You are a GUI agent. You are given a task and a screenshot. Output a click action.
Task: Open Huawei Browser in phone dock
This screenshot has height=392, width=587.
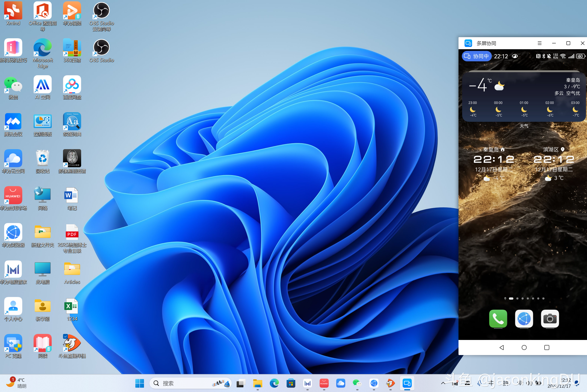click(524, 318)
